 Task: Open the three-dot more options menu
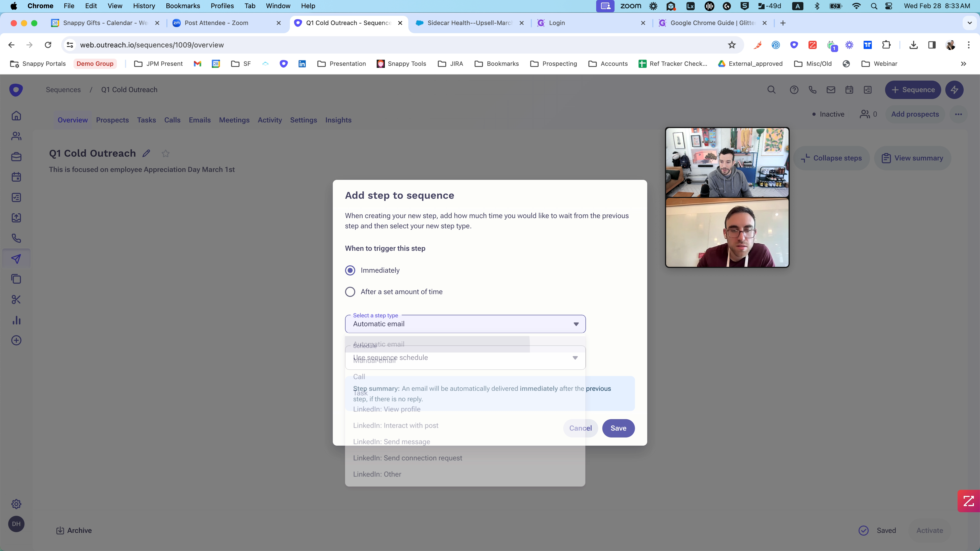pos(958,114)
